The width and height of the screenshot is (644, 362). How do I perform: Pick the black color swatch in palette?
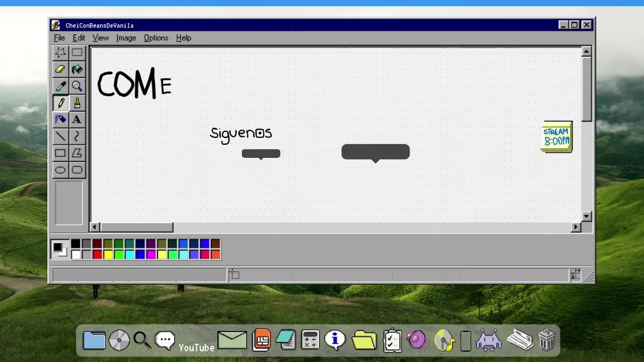pos(75,244)
